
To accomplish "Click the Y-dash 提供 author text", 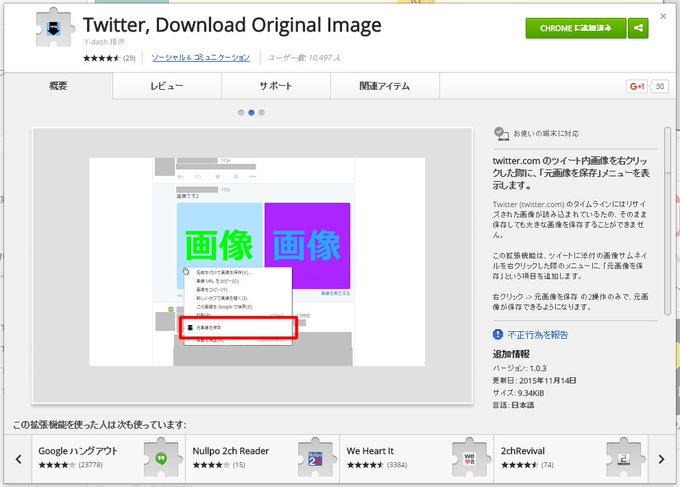I will point(104,42).
